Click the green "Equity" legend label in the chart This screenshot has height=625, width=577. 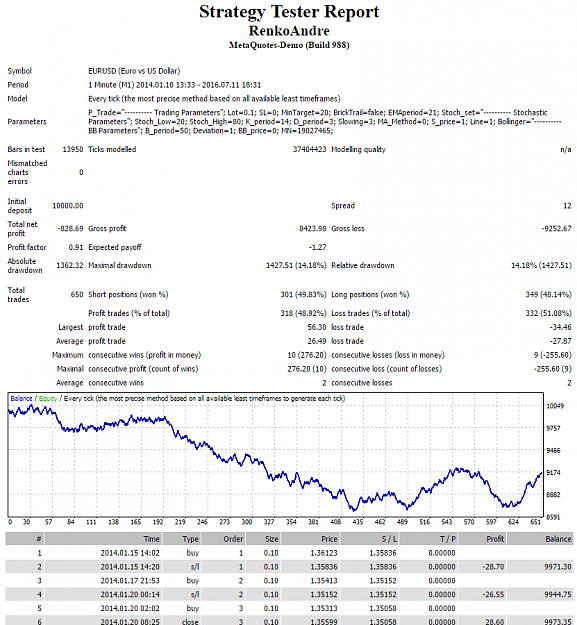point(48,399)
